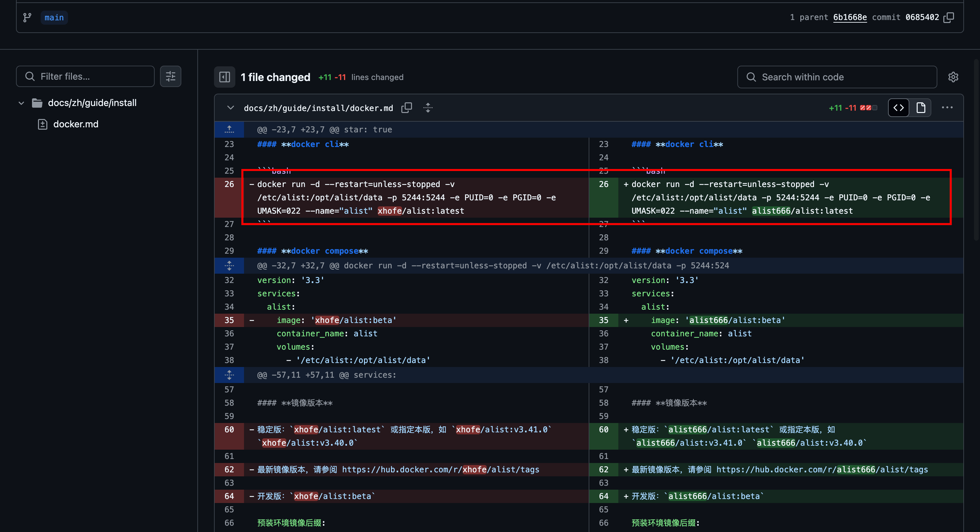Copy the full commit SHA 0685402

click(x=949, y=18)
